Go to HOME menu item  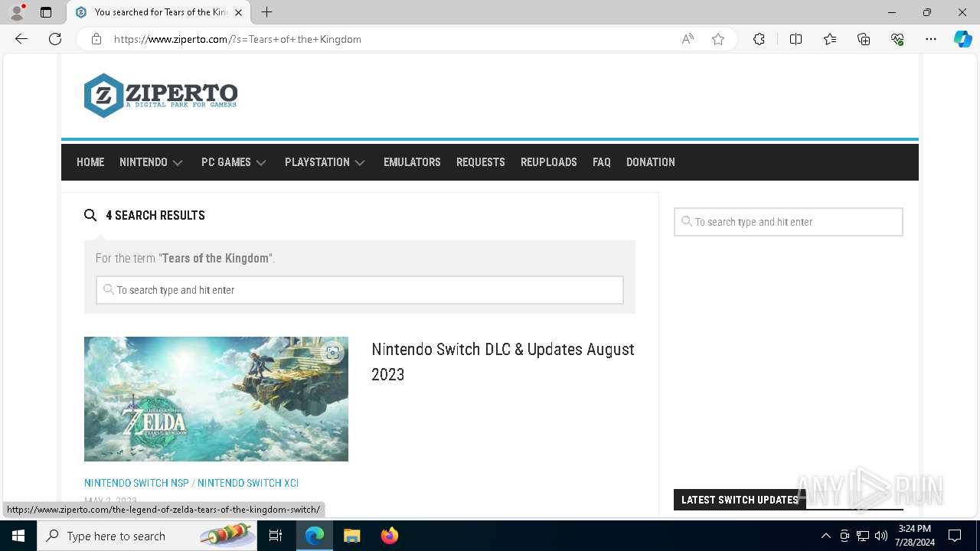click(90, 162)
